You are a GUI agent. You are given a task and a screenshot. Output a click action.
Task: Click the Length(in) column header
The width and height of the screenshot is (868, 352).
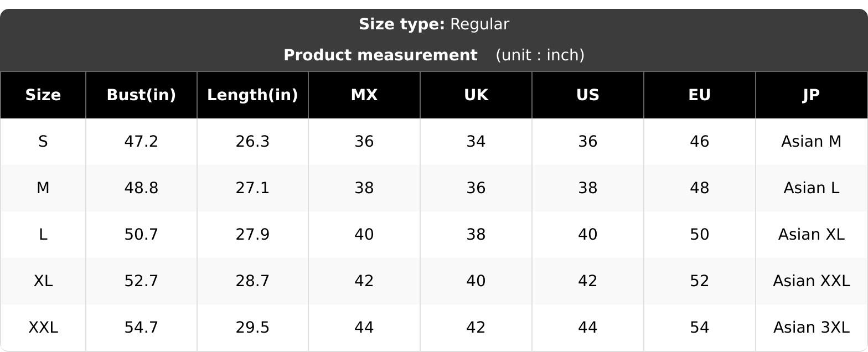252,95
